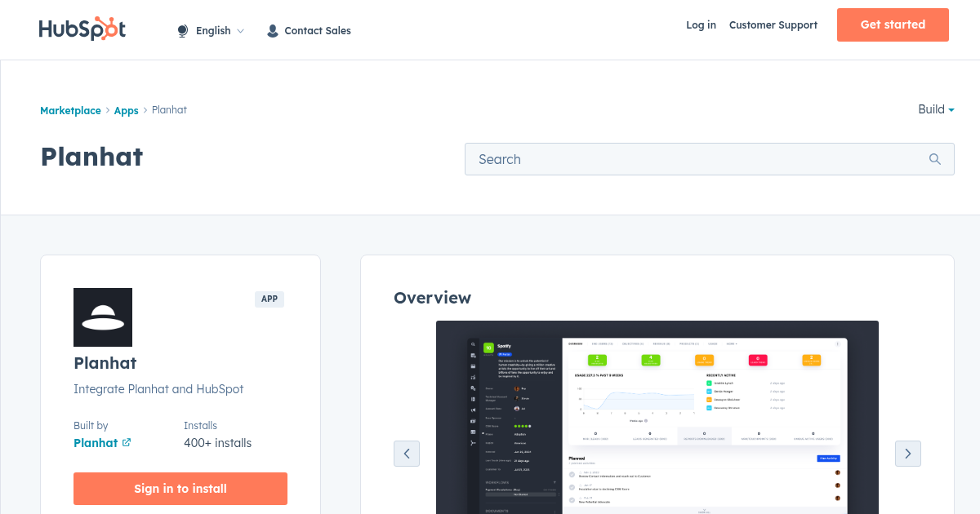Click the Planhat app logo
This screenshot has width=980, height=514.
[103, 317]
